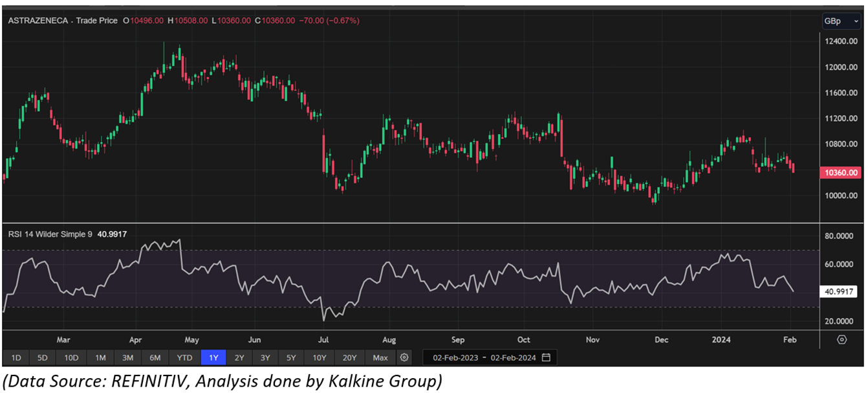Click the May label on time axis
Viewport: 868px width, 393px height.
(x=192, y=339)
